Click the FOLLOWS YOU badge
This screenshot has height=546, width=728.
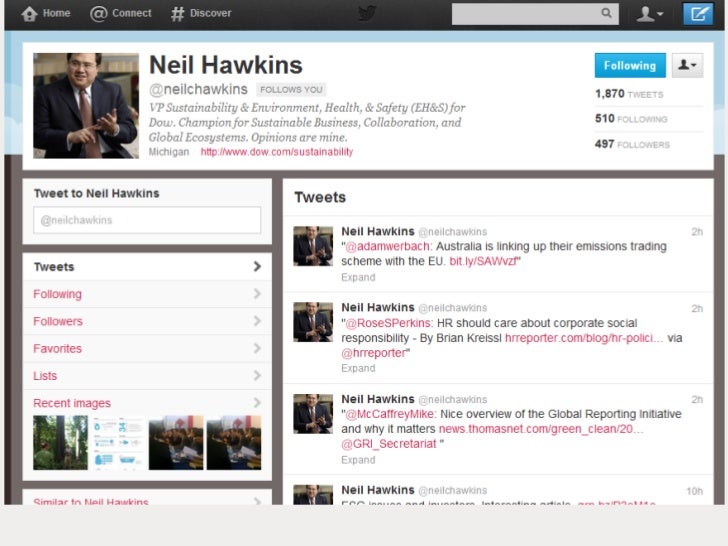pos(291,90)
